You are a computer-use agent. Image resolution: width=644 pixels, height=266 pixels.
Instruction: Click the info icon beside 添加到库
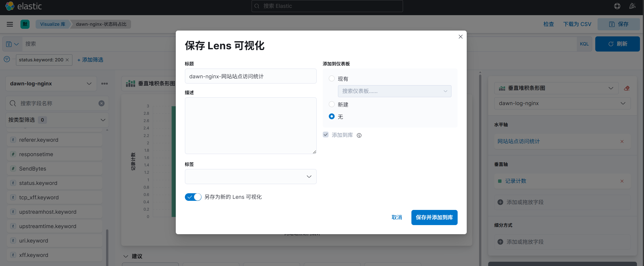point(359,135)
